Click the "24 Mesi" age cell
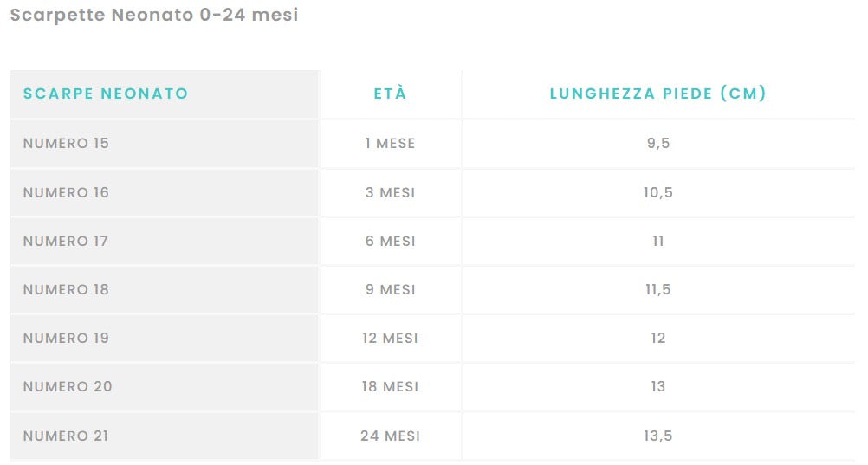868x465 pixels. (x=390, y=436)
